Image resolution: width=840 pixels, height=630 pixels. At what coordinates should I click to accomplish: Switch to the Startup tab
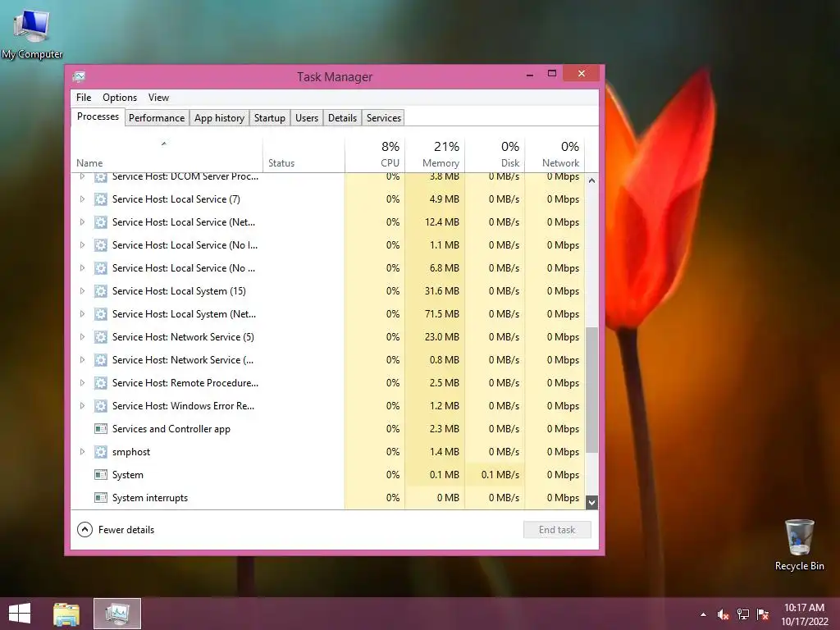(269, 118)
